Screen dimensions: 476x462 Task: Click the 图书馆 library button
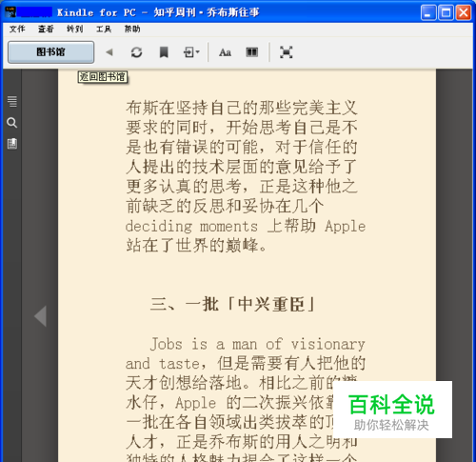click(50, 52)
